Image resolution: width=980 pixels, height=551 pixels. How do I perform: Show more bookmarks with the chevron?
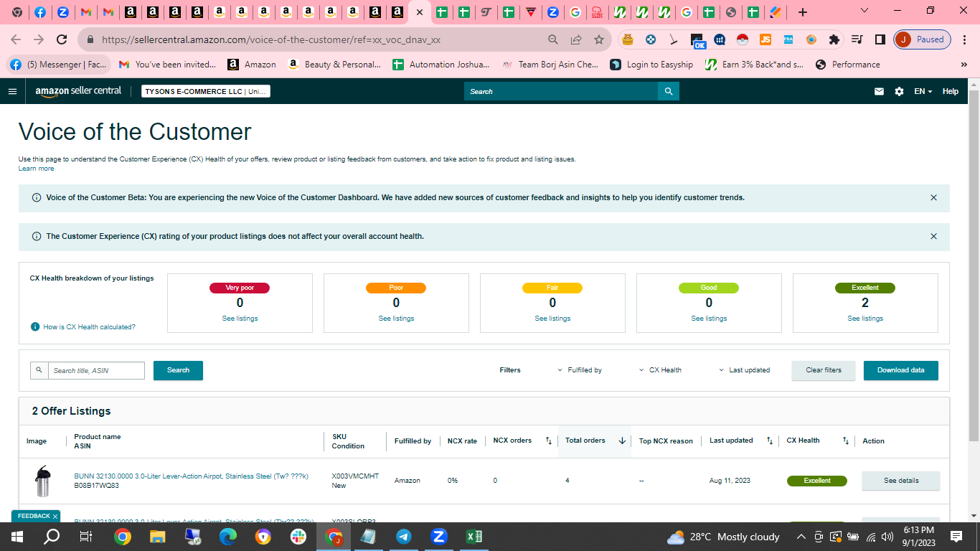963,65
